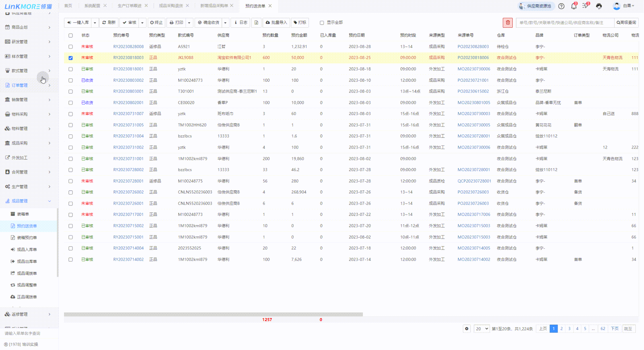
Task: Open the page size dropdown showing 20
Action: click(x=481, y=329)
